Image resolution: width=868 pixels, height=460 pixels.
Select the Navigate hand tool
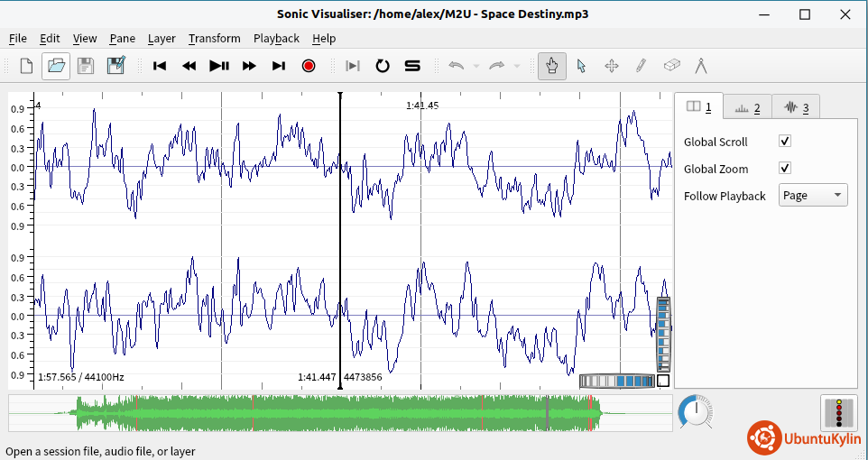click(552, 66)
